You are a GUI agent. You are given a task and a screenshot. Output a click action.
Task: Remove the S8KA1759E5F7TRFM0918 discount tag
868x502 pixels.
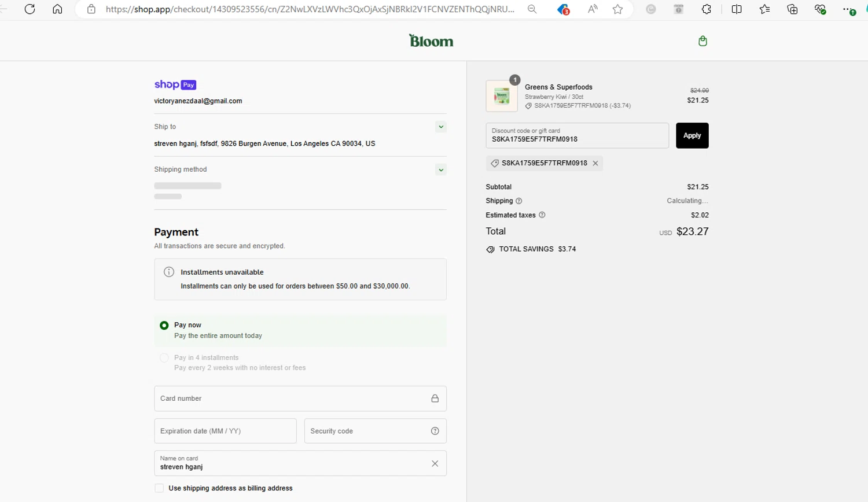pos(595,163)
